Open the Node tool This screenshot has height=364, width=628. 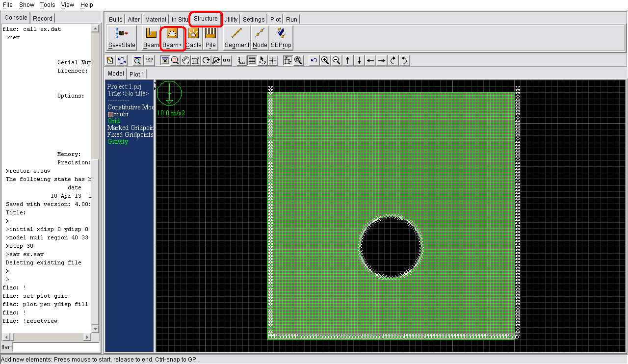point(260,38)
